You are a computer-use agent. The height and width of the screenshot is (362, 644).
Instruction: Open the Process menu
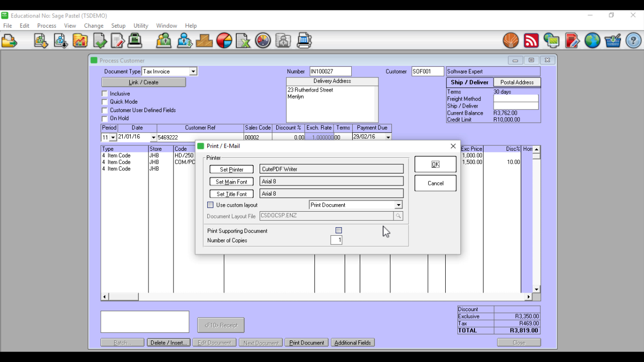tap(46, 26)
